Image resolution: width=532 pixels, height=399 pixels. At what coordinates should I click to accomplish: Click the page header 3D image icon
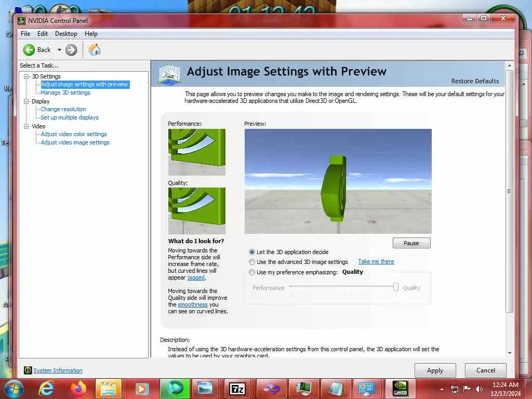tap(169, 74)
